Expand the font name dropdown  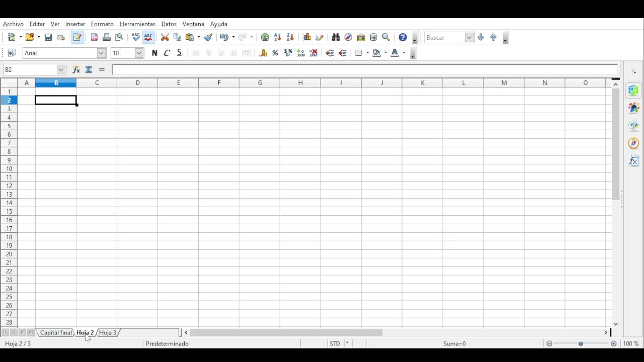pos(101,53)
